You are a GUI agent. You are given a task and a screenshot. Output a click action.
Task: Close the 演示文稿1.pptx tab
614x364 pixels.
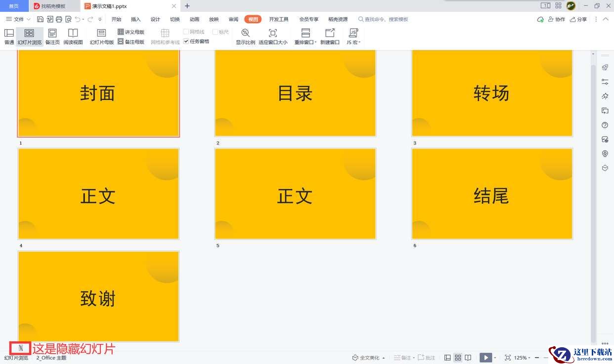pyautogui.click(x=174, y=6)
